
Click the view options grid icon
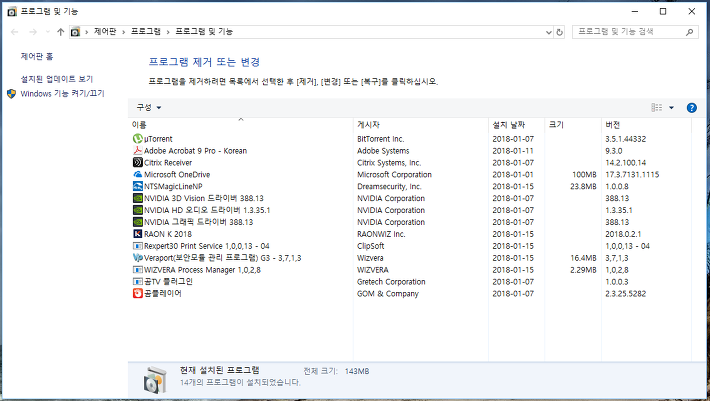657,108
